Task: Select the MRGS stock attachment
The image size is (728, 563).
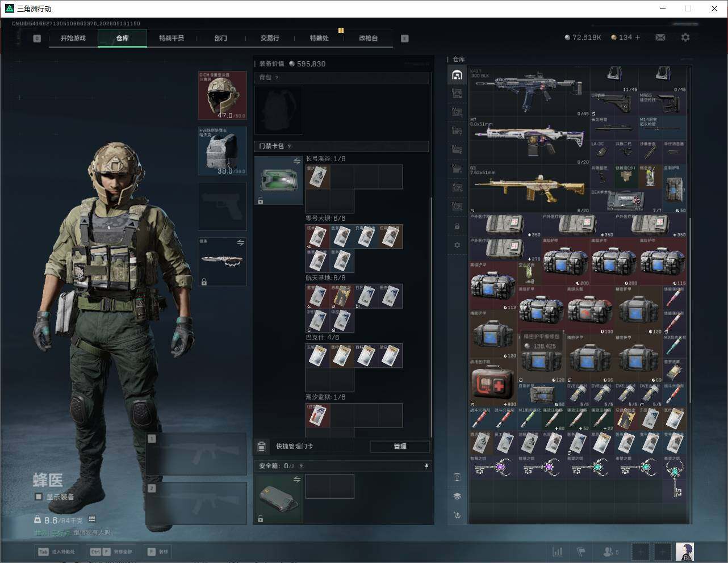Action: coord(662,104)
